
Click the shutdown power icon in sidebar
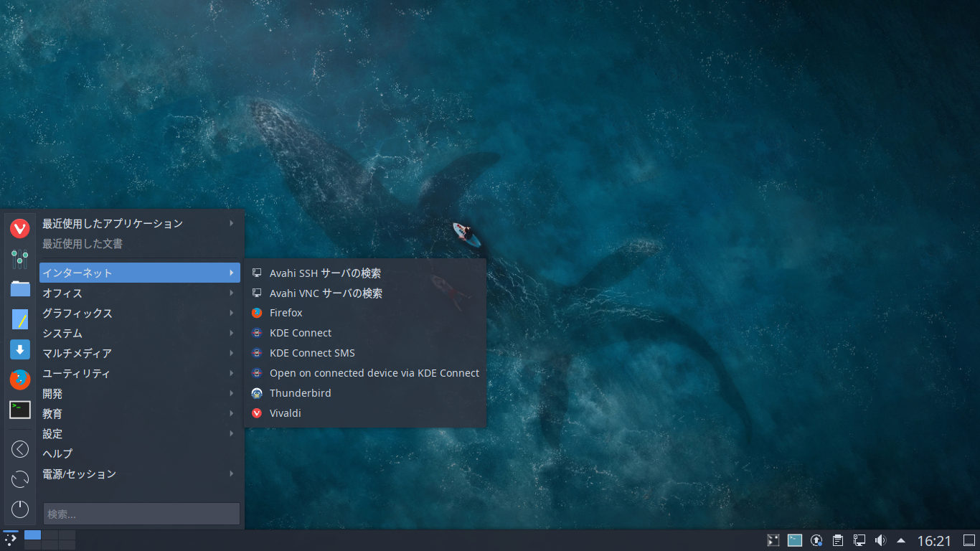20,509
